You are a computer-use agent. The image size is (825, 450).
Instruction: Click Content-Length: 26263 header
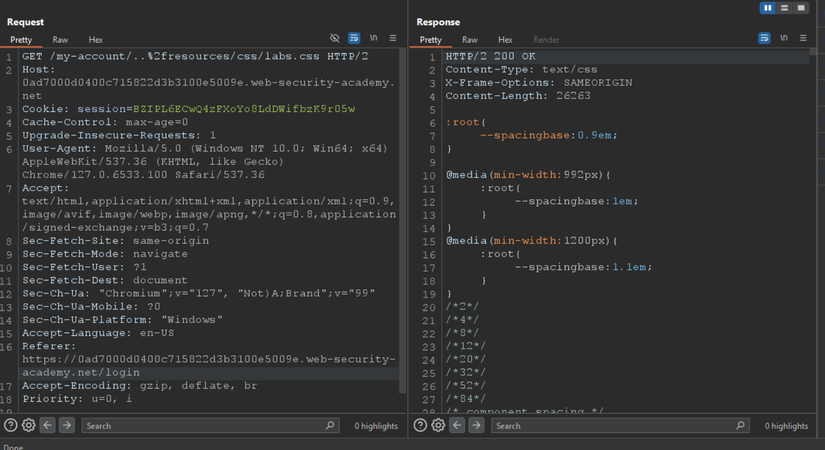tap(518, 96)
